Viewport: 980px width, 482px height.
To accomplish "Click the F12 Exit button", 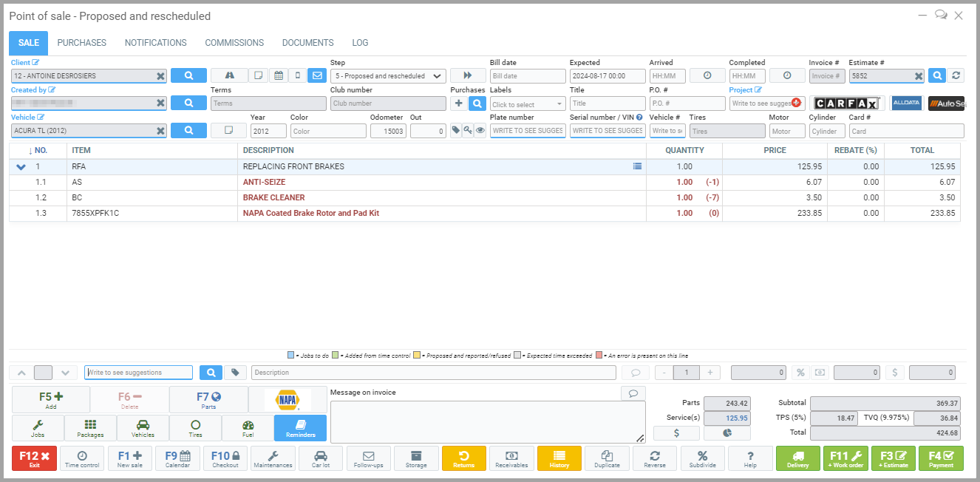I will [34, 459].
